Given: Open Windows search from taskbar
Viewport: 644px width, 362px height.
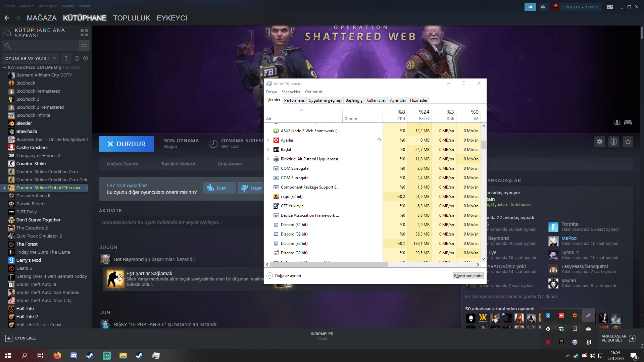Looking at the screenshot, I should coord(24,356).
